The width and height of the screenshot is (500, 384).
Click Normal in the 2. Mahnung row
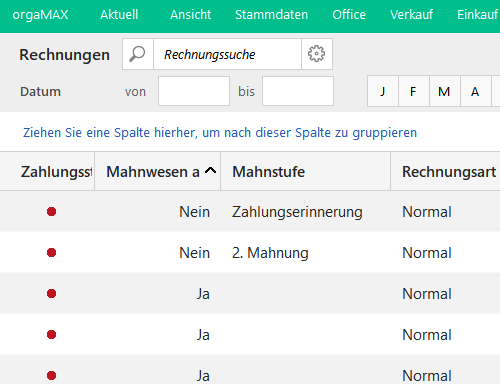click(x=427, y=253)
